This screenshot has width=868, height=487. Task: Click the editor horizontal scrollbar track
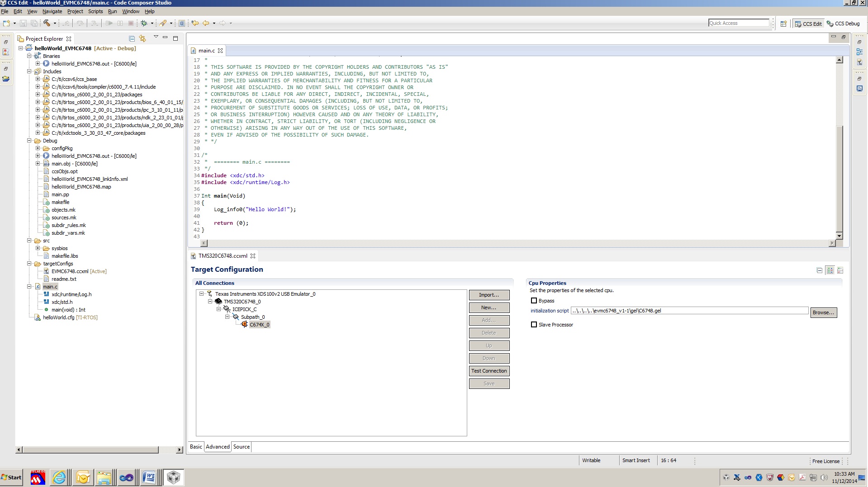(518, 243)
